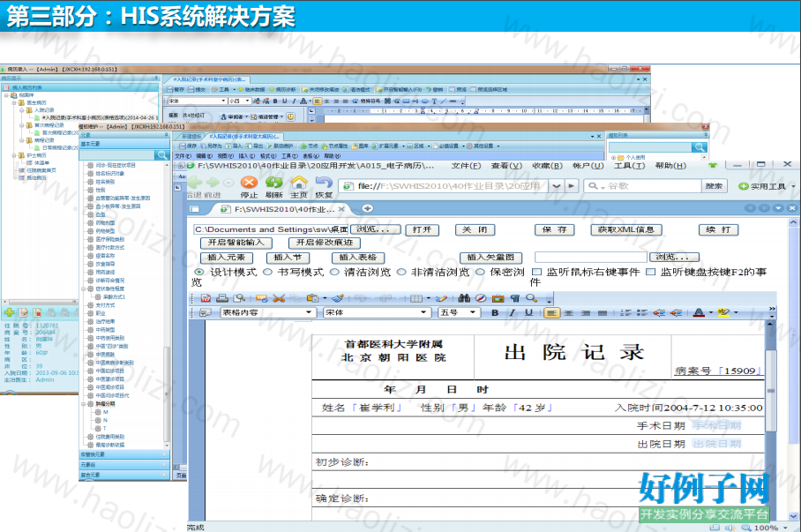Image resolution: width=801 pixels, height=532 pixels.
Task: Click the yellow highlight color swatch
Action: click(x=723, y=312)
